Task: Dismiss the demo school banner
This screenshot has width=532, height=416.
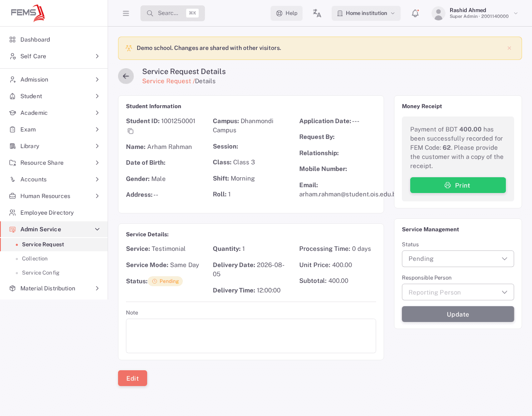Action: click(x=509, y=48)
